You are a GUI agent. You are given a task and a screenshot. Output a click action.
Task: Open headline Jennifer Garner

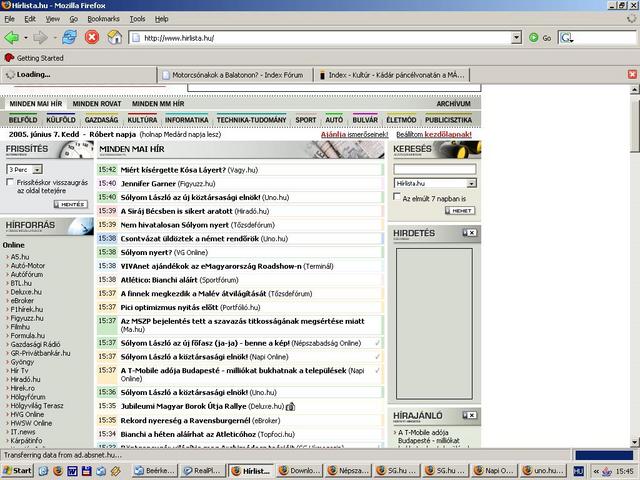tap(148, 184)
